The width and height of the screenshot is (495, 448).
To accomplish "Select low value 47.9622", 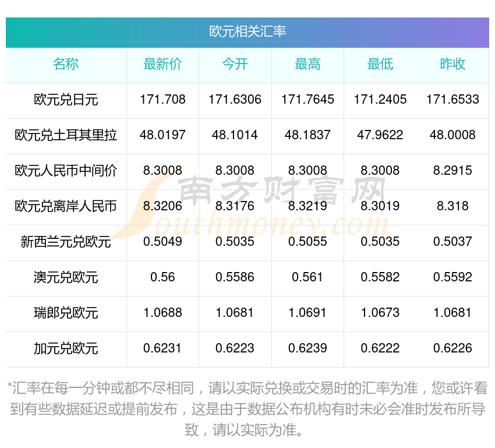I will [x=380, y=135].
